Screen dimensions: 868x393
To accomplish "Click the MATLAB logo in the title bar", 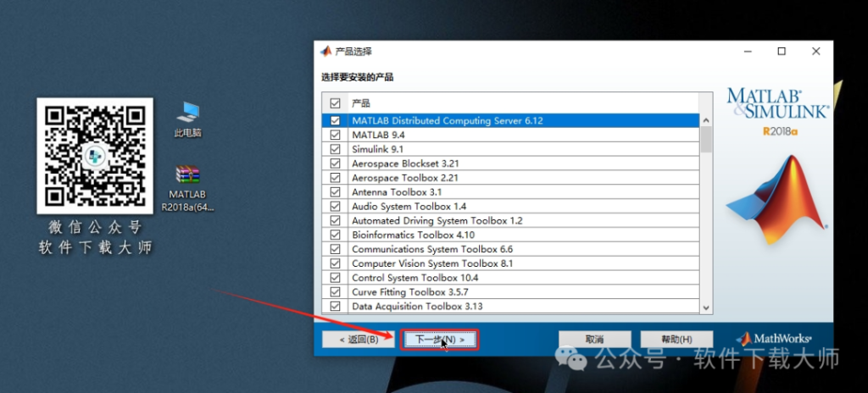I will [326, 52].
